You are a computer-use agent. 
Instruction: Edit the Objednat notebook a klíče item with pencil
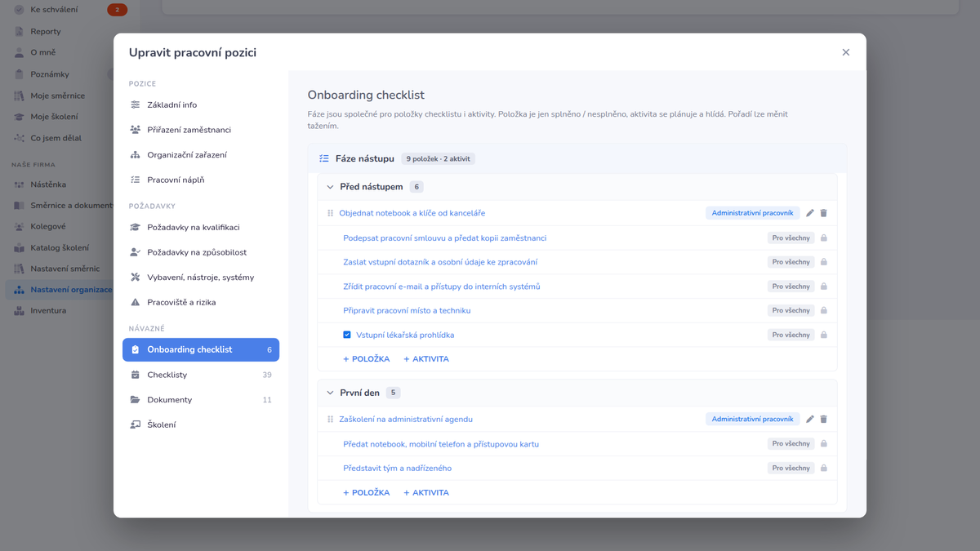[810, 213]
